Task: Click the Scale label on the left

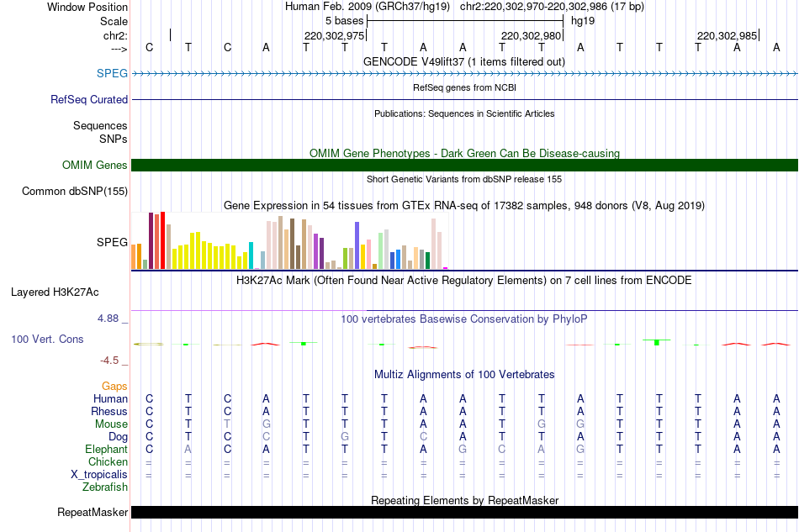Action: (114, 21)
